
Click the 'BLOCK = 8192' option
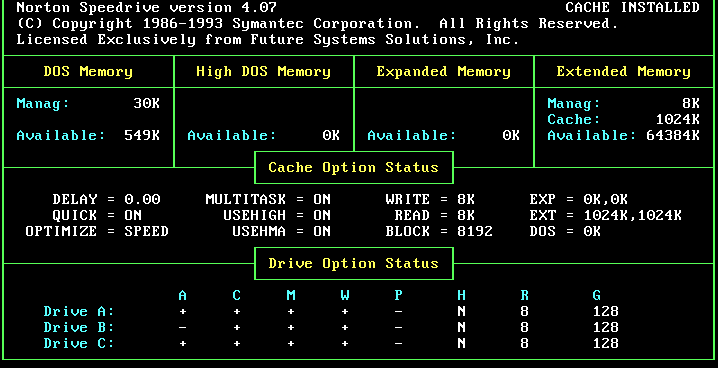tap(439, 232)
